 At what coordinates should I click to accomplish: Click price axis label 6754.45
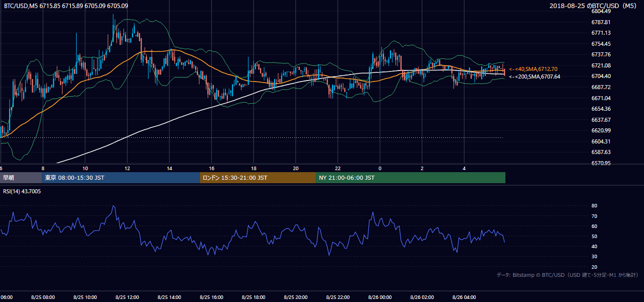tap(601, 44)
